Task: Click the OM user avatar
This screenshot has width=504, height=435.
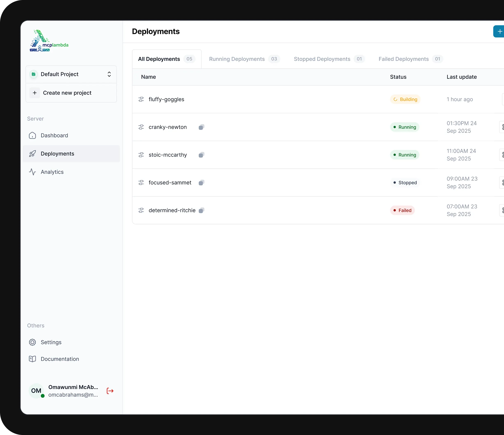Action: [36, 391]
